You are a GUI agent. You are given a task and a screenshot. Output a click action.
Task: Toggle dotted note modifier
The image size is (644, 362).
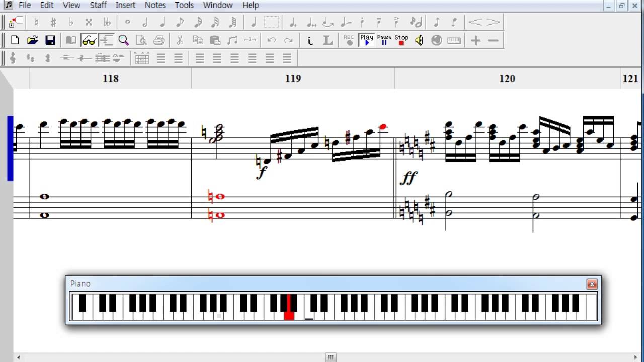292,22
